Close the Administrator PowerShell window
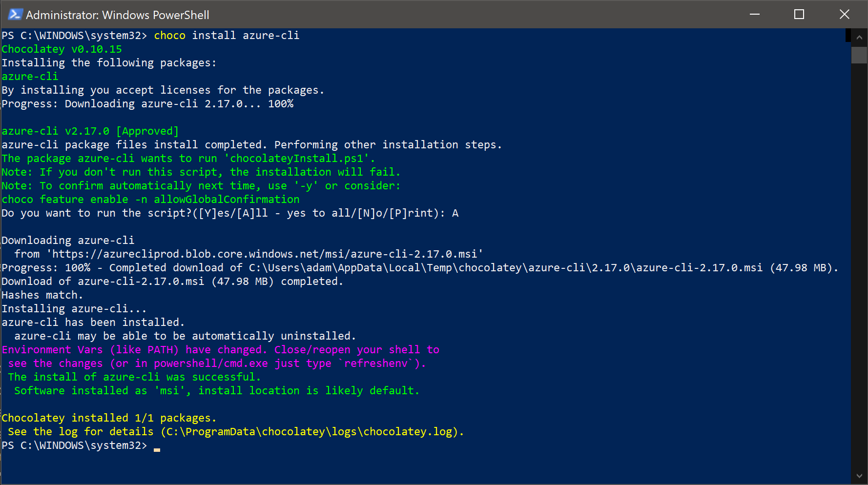868x485 pixels. [x=844, y=15]
